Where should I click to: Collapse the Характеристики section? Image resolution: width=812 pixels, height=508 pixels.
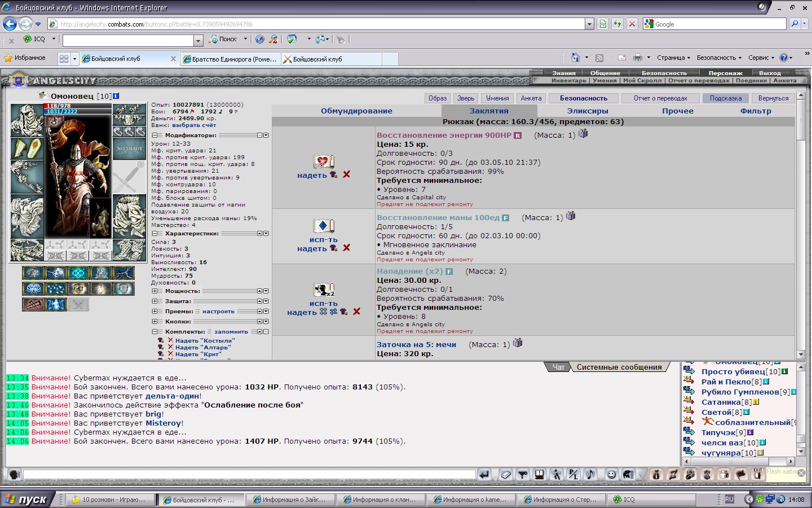[x=155, y=234]
